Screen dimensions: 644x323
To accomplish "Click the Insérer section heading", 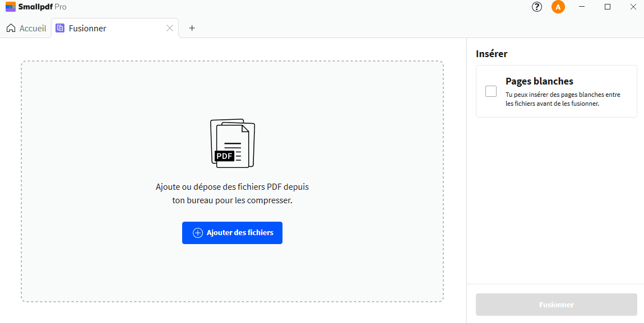I will pos(492,54).
